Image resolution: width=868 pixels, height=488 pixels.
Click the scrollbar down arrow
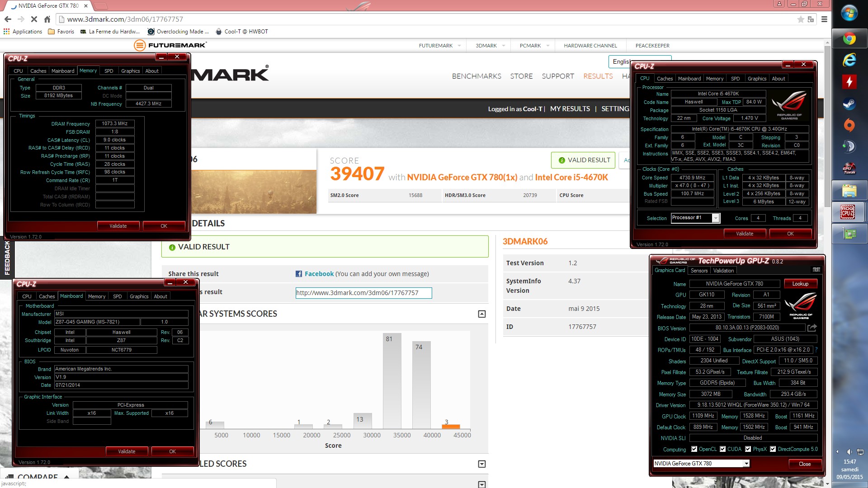[827, 484]
